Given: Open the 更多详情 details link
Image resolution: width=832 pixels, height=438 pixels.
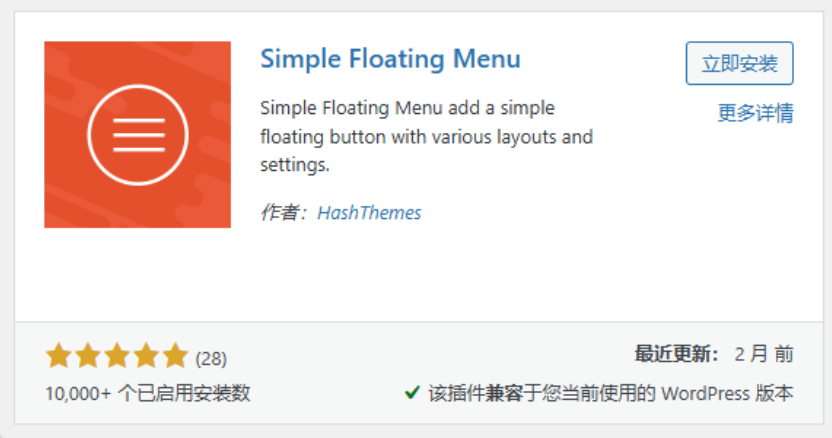Looking at the screenshot, I should (756, 113).
